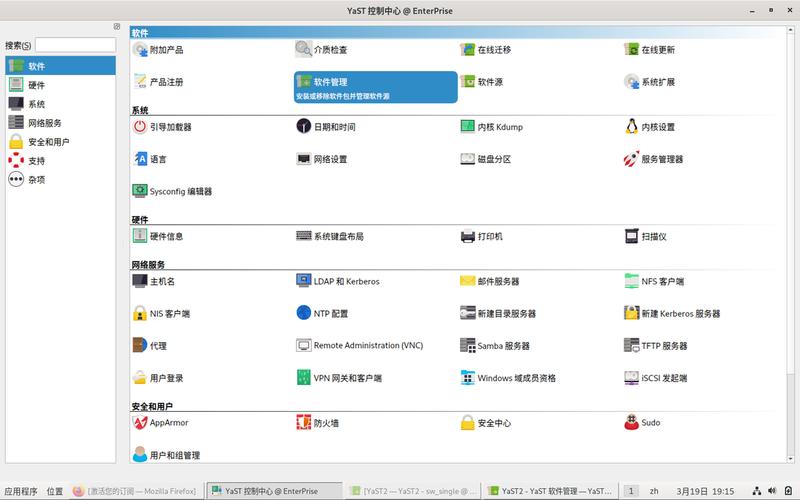Open 产品注册 product registration
Viewport: 800px width, 500px height.
158,82
